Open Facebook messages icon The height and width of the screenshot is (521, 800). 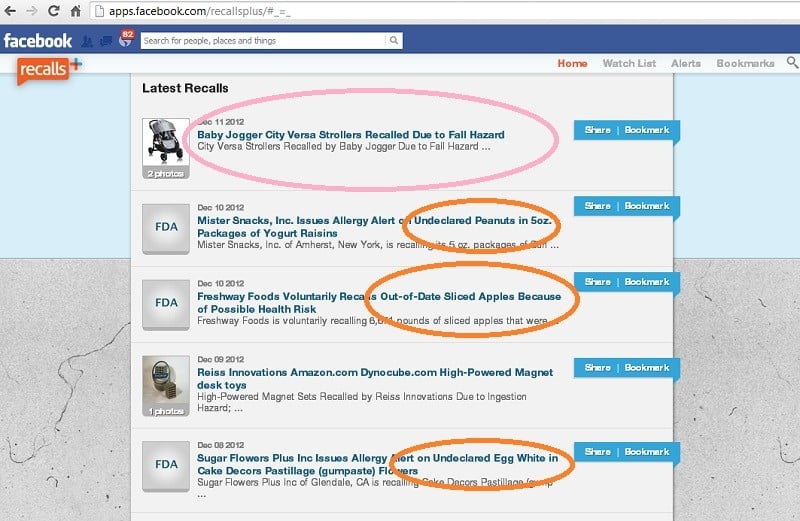pos(106,41)
